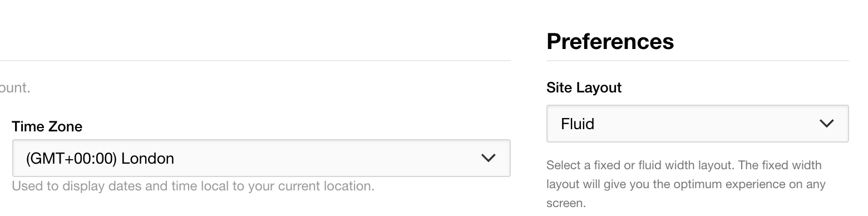This screenshot has height=216, width=868.
Task: Click the Time Zone help text about dates
Action: (x=193, y=186)
